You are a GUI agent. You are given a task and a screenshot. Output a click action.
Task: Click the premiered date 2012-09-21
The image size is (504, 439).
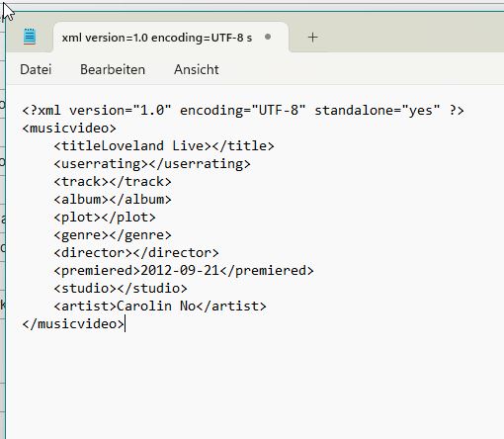[x=180, y=271]
